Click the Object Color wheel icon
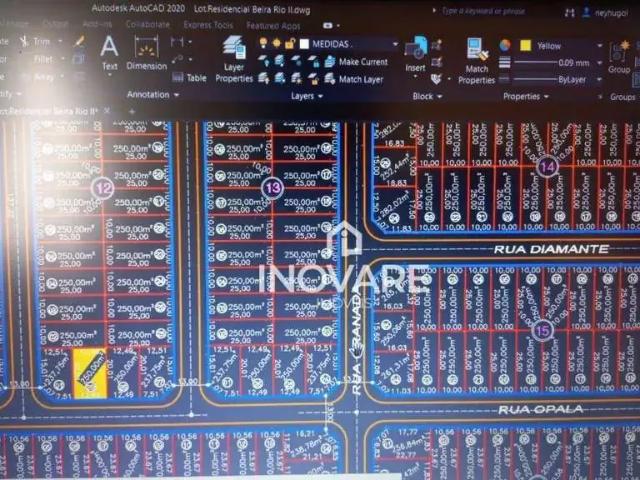This screenshot has height=480, width=640. (x=504, y=45)
